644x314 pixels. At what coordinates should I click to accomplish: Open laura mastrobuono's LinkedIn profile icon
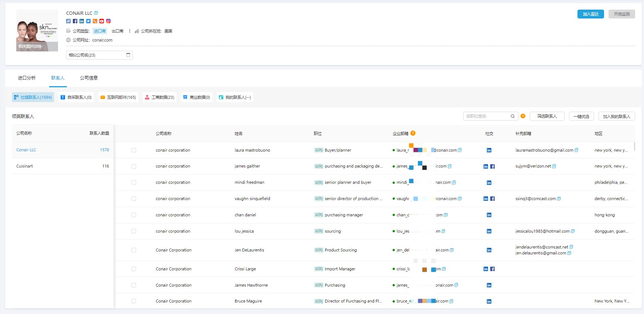(x=489, y=150)
